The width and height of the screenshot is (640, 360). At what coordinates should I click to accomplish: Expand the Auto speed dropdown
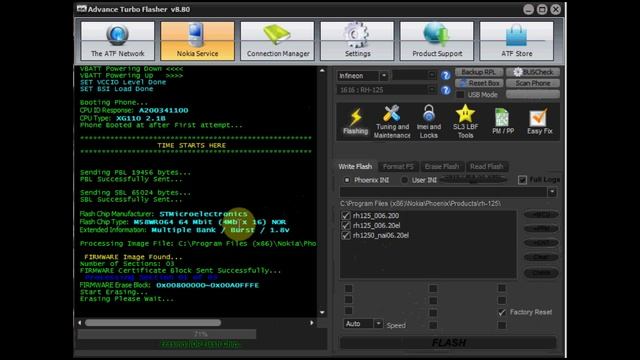(x=378, y=324)
